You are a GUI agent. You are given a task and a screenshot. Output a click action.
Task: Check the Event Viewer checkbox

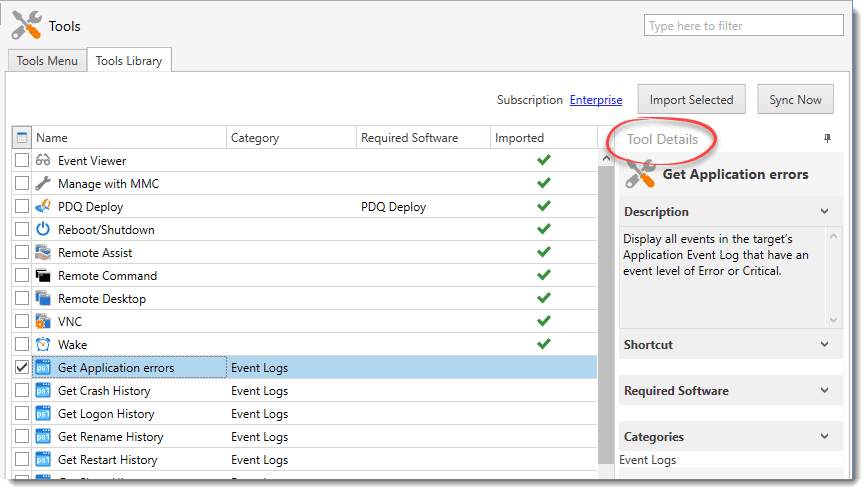22,160
